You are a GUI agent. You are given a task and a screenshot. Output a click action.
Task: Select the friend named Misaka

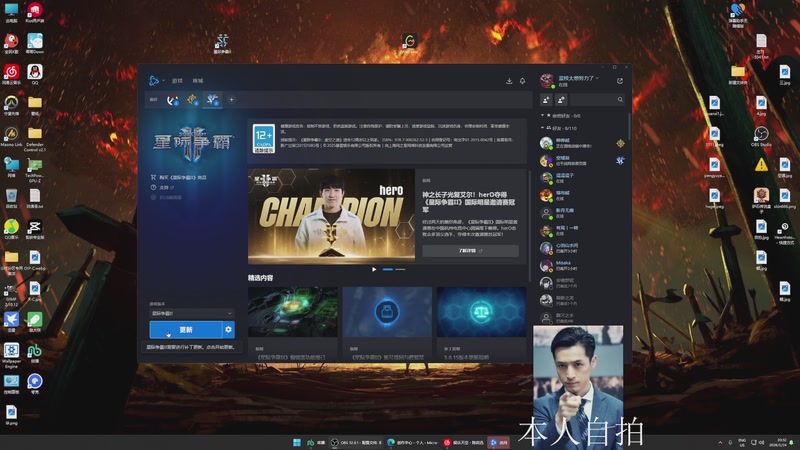582,265
